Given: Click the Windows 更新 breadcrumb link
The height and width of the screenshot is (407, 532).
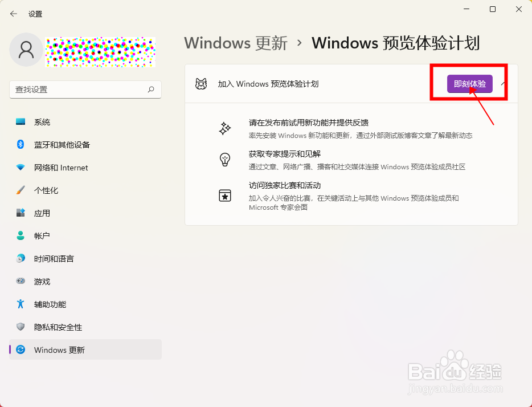Looking at the screenshot, I should pos(235,43).
